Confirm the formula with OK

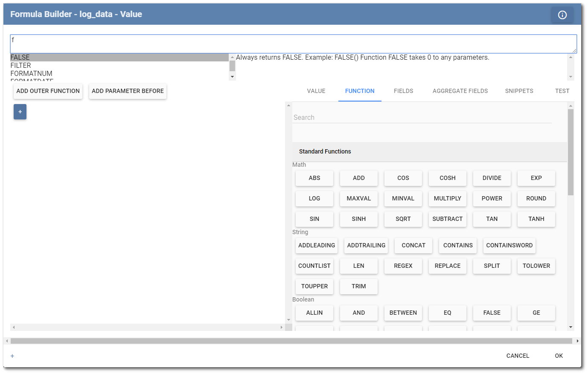tap(559, 356)
